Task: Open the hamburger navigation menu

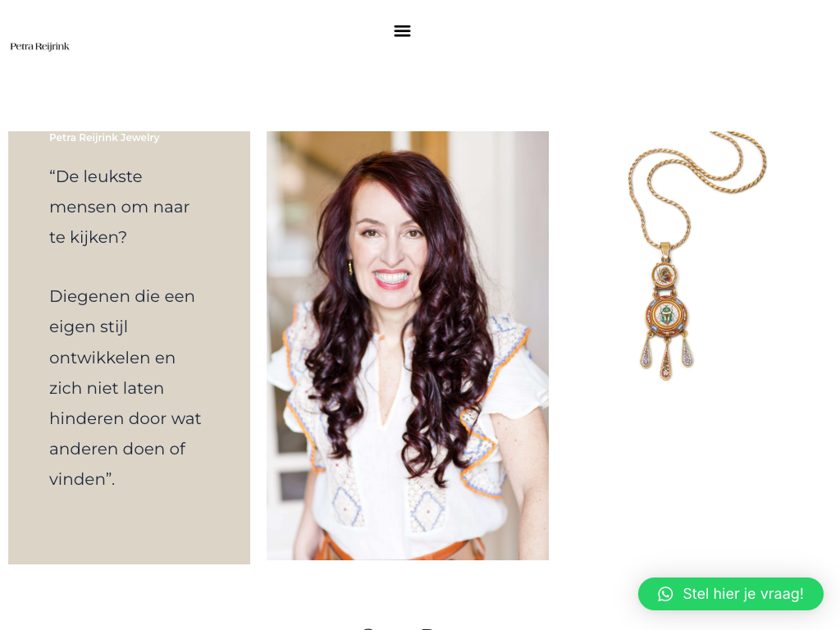Action: (402, 31)
